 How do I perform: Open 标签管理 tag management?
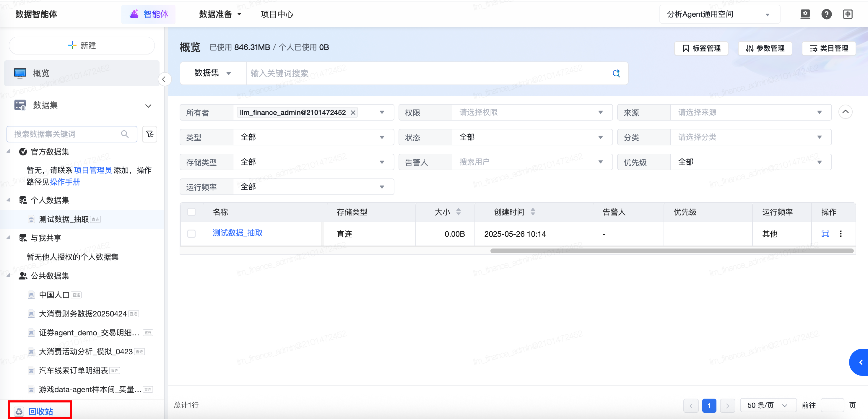pos(701,48)
